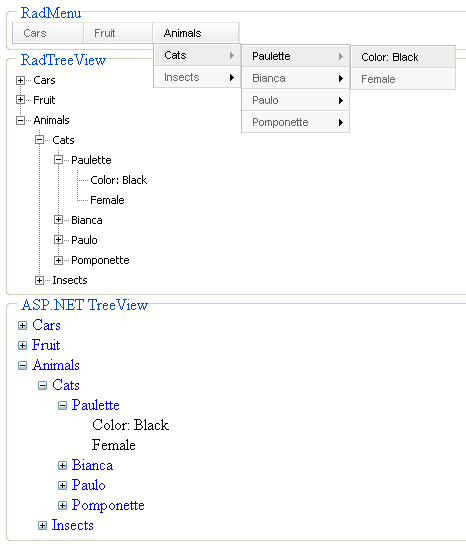Select Pomponette item in RadTreeView
466x552 pixels.
pos(100,260)
